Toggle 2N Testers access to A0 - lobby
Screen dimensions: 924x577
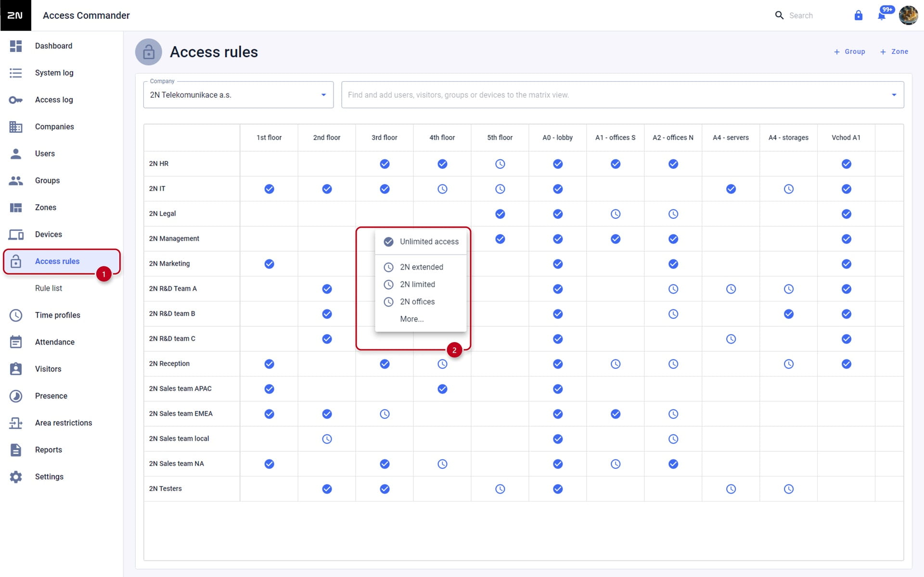pos(558,489)
